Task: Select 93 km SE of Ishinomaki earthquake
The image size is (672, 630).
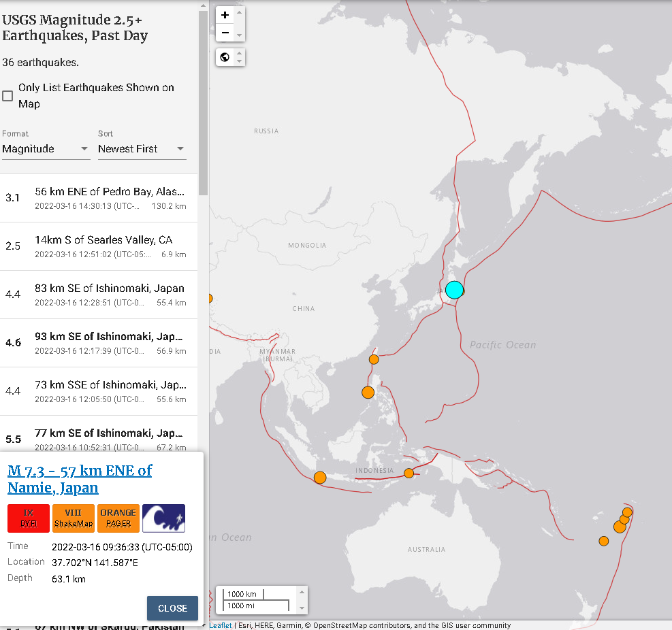Action: [99, 343]
